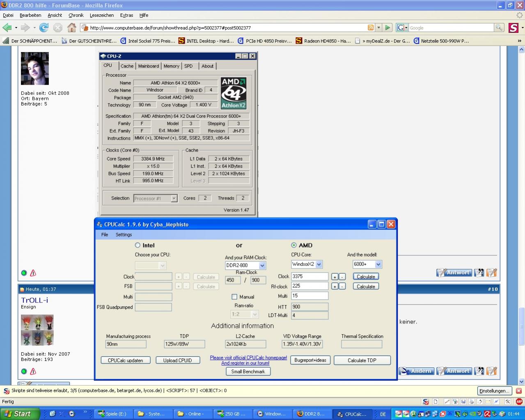Viewport: 525px width, 420px height.
Task: Switch to 250 GB taskbar item
Action: tap(233, 413)
